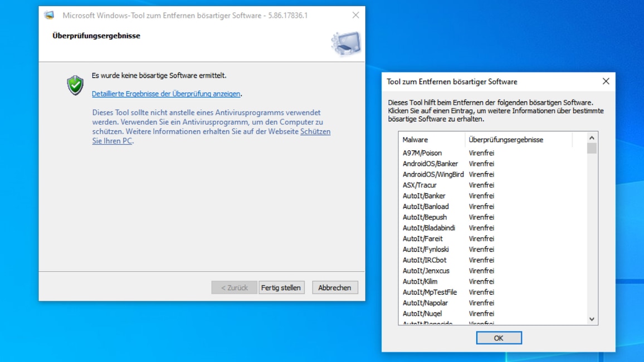Click the MSRT app icon in title bar
The height and width of the screenshot is (362, 644).
(49, 15)
